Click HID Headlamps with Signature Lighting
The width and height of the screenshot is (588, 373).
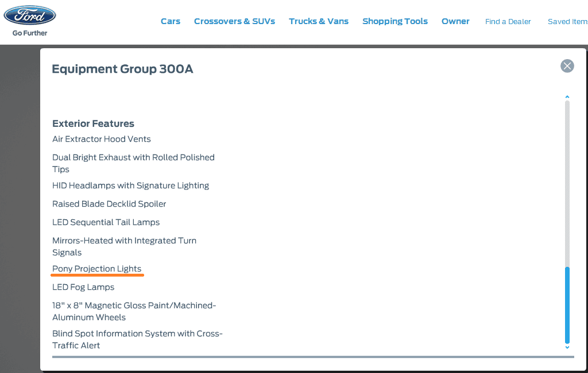[130, 185]
